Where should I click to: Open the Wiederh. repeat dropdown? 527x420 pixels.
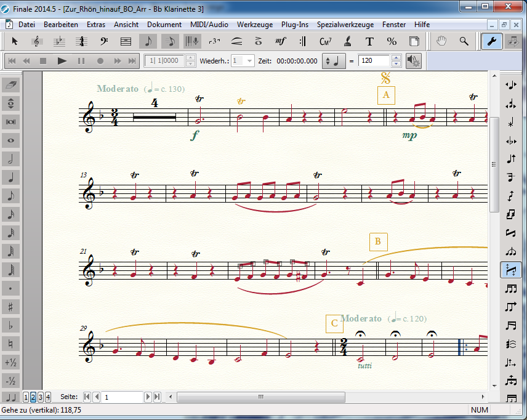tap(249, 61)
